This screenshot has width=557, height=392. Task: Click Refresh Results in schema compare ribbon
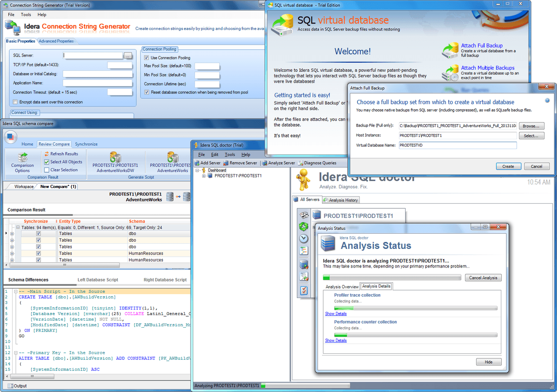61,154
